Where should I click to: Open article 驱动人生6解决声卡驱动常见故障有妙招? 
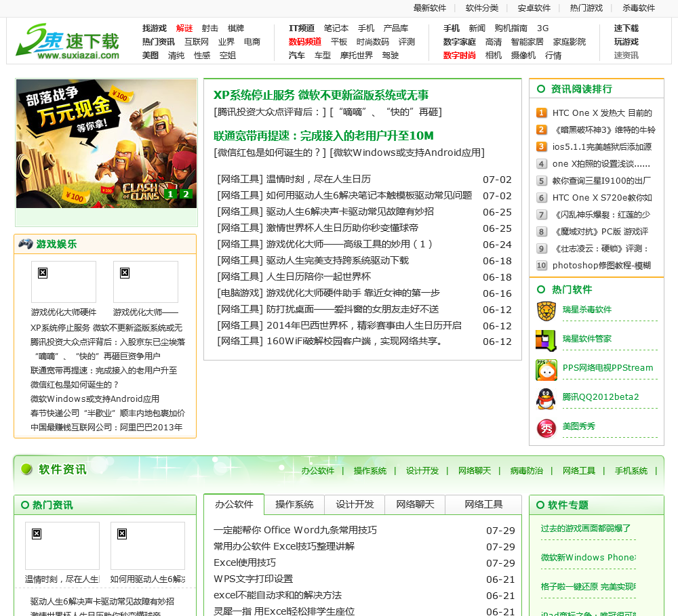[x=350, y=212]
